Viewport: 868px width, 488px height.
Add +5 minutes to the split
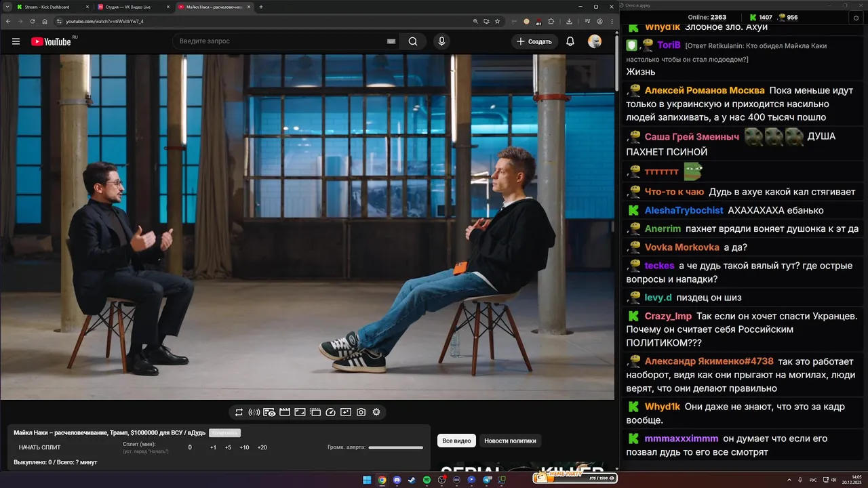pos(228,447)
